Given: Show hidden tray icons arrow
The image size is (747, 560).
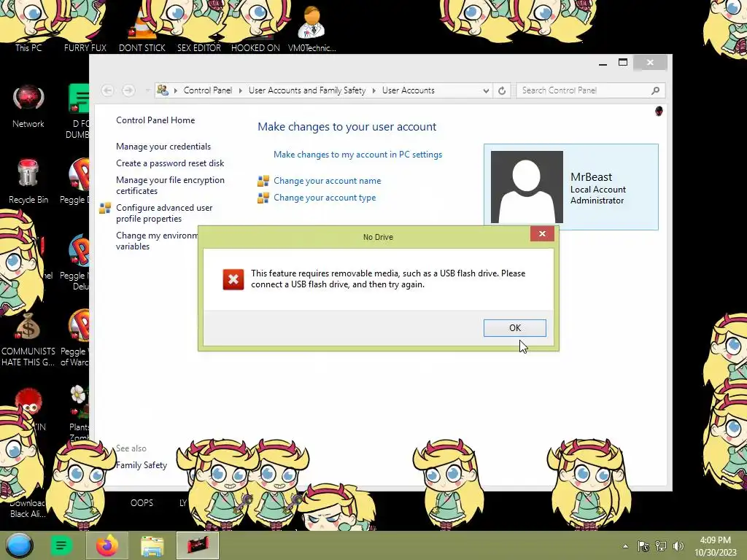Looking at the screenshot, I should [x=625, y=546].
